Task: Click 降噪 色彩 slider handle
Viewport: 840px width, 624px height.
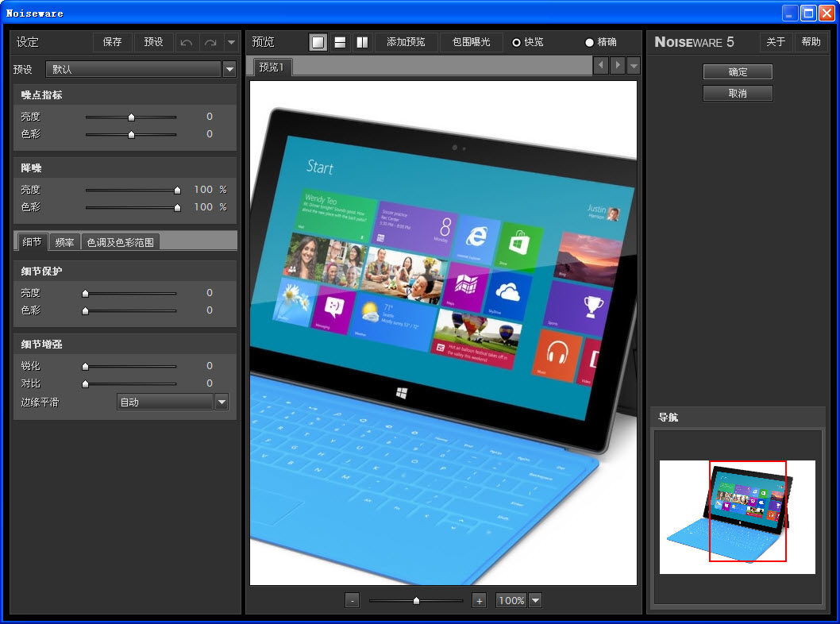Action: click(x=177, y=208)
